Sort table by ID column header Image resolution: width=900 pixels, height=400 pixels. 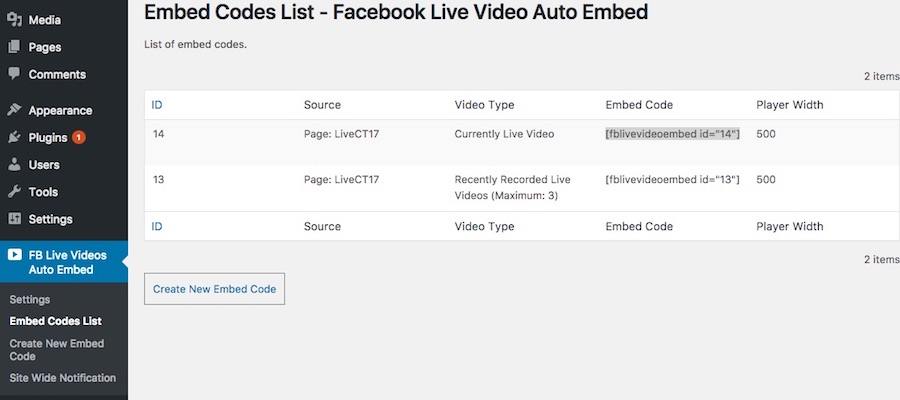click(x=157, y=105)
